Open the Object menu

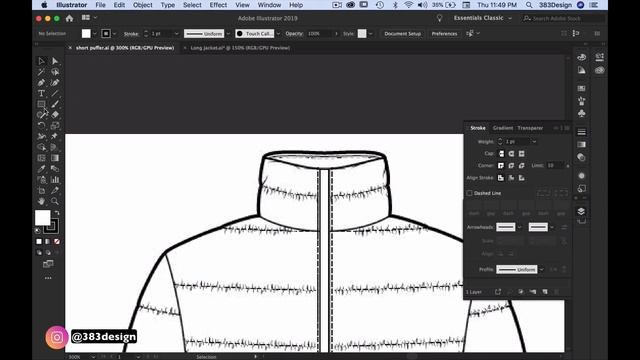(x=142, y=5)
